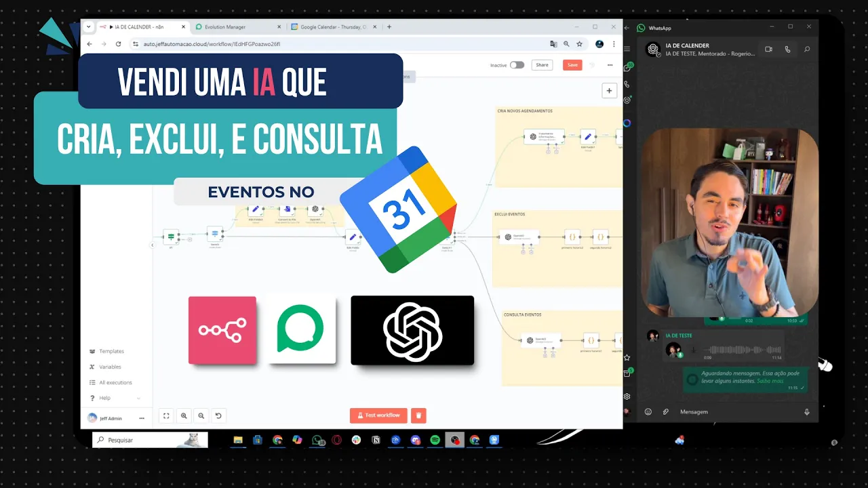Viewport: 868px width, 488px height.
Task: Open Opera browser from the taskbar
Action: click(337, 440)
